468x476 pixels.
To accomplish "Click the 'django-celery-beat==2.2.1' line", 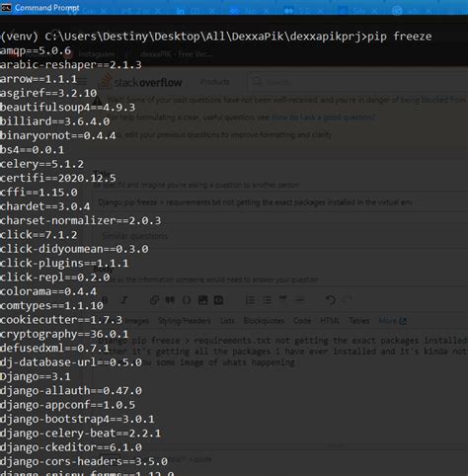I will 80,433.
